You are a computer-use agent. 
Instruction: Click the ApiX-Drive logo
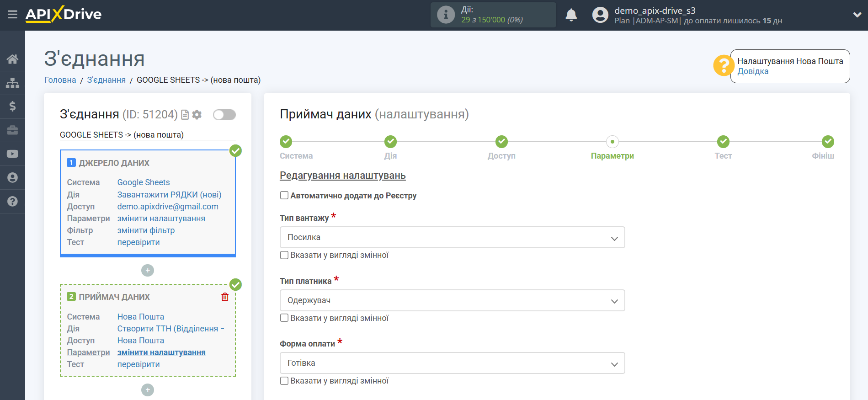[x=64, y=14]
